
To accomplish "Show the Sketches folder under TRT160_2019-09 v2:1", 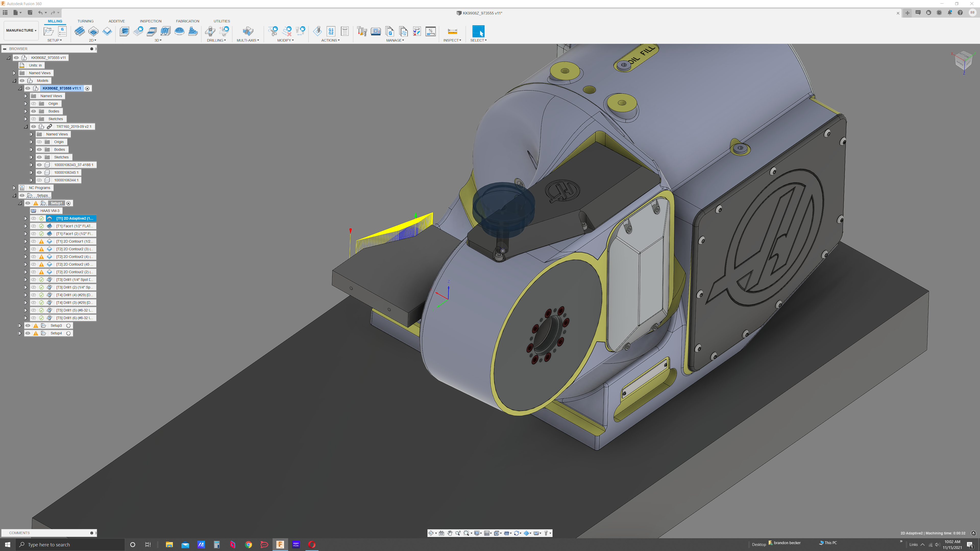I will click(39, 157).
